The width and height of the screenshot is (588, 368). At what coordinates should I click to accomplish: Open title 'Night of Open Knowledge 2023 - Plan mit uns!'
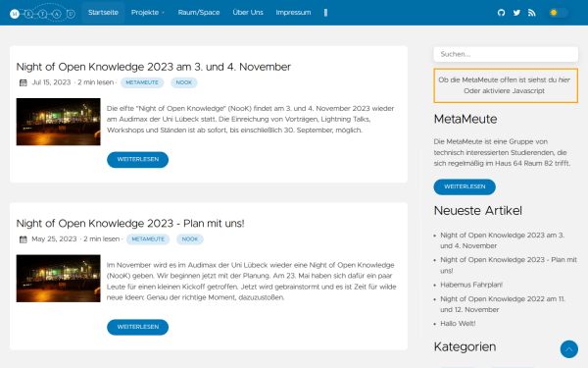[x=130, y=224]
